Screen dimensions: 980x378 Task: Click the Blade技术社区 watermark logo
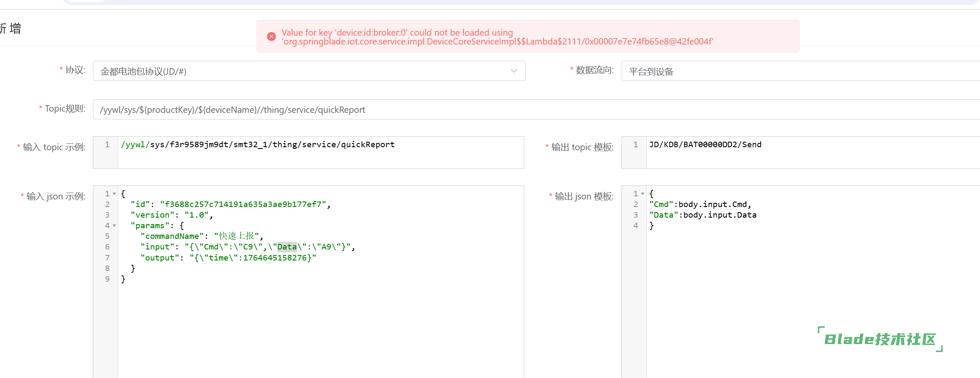click(x=880, y=339)
